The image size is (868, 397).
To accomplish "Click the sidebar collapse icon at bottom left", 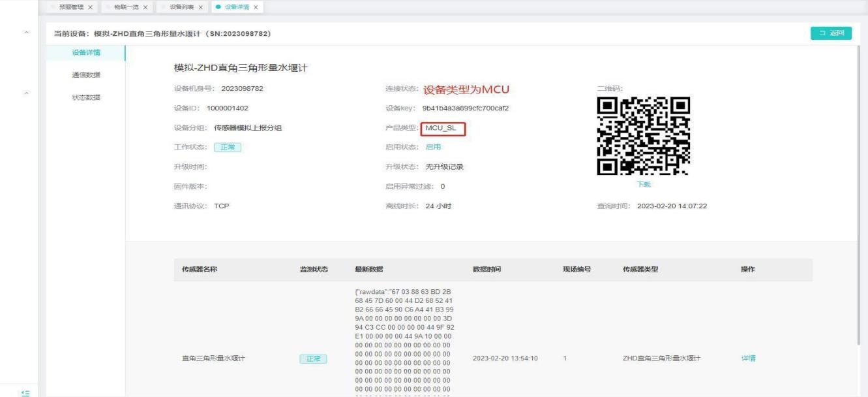I will coord(26,392).
